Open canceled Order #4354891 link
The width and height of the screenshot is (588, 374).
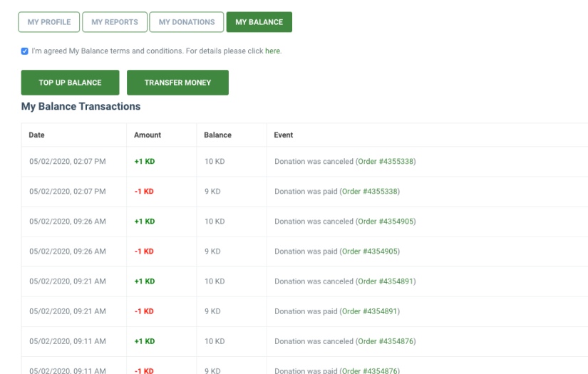(x=386, y=281)
